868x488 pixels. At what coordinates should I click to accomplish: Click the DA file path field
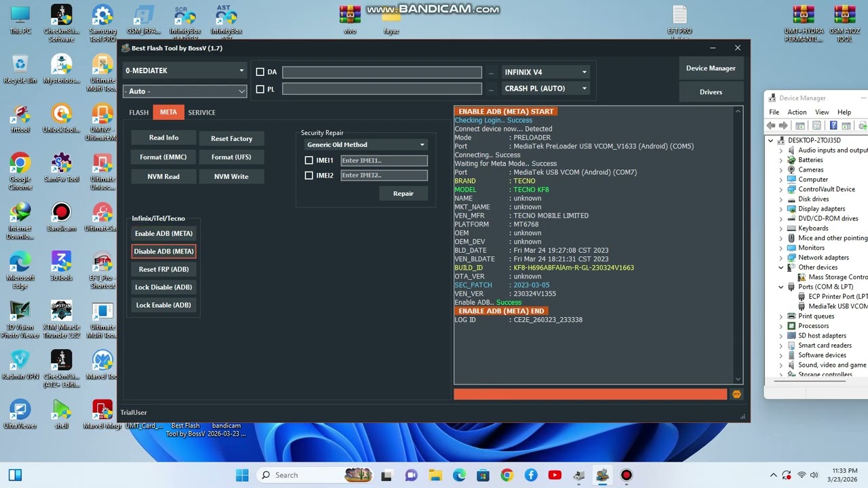[382, 72]
